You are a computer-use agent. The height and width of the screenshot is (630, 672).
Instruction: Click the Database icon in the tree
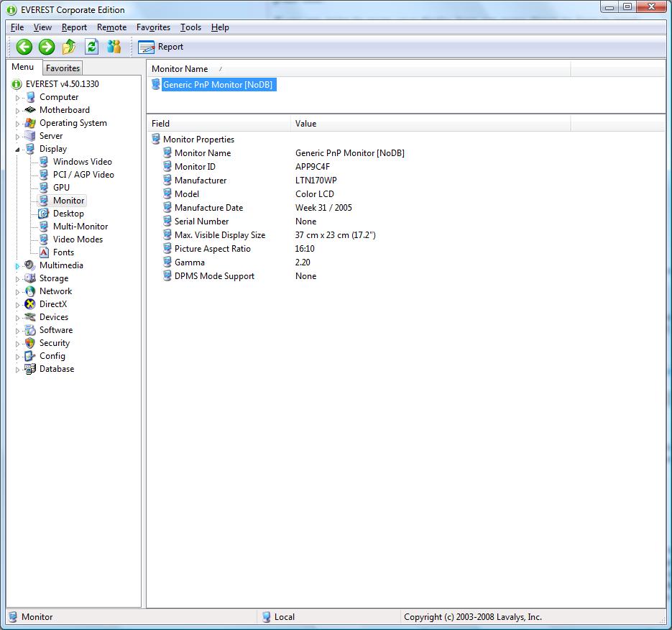pos(30,369)
